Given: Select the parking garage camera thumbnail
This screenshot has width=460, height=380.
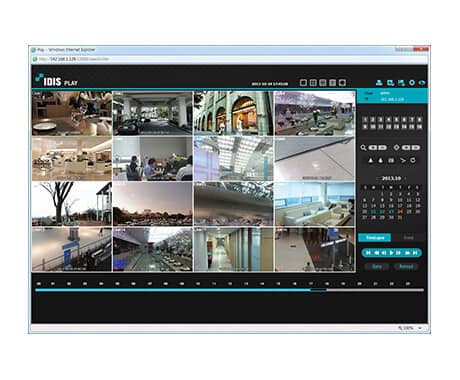Looking at the screenshot, I should click(153, 113).
